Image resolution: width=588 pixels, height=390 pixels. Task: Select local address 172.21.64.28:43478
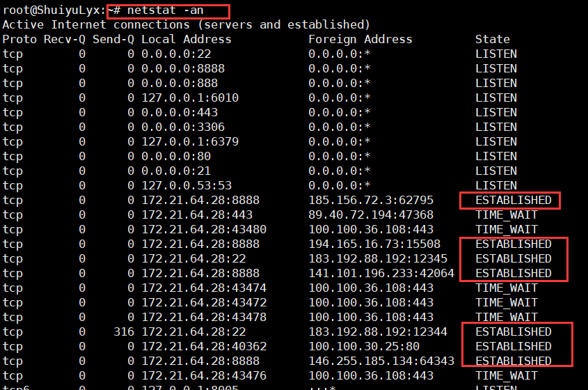204,318
